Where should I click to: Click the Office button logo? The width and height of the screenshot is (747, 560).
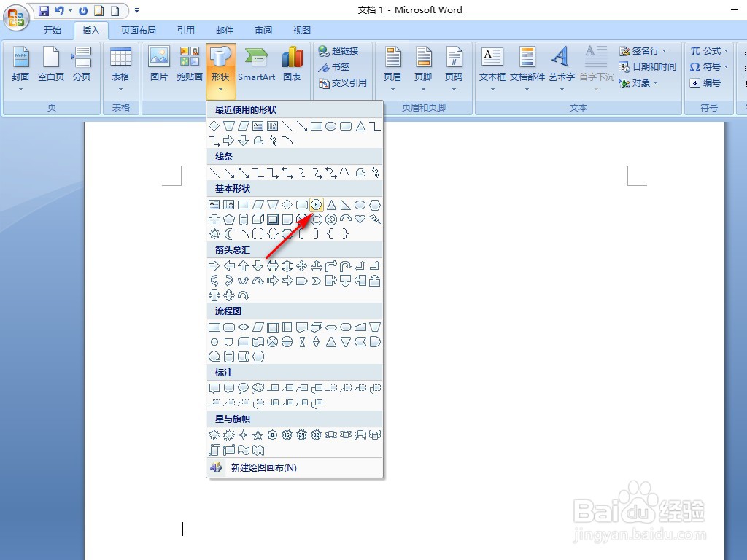tap(16, 18)
